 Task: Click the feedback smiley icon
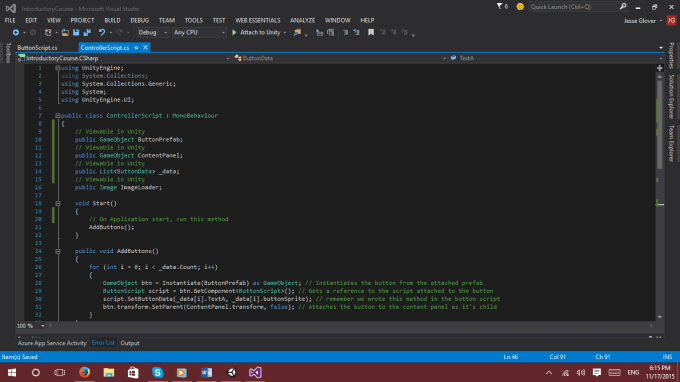point(520,7)
